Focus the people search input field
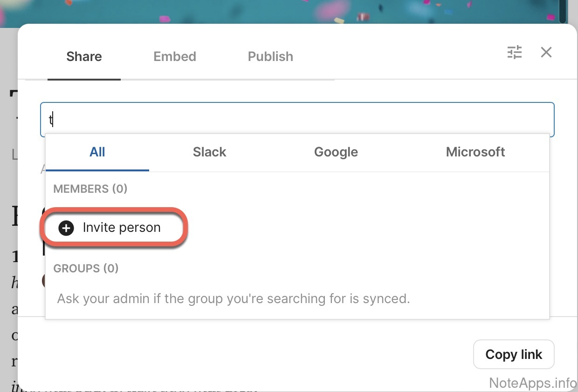Viewport: 578px width, 392px height. coord(298,120)
